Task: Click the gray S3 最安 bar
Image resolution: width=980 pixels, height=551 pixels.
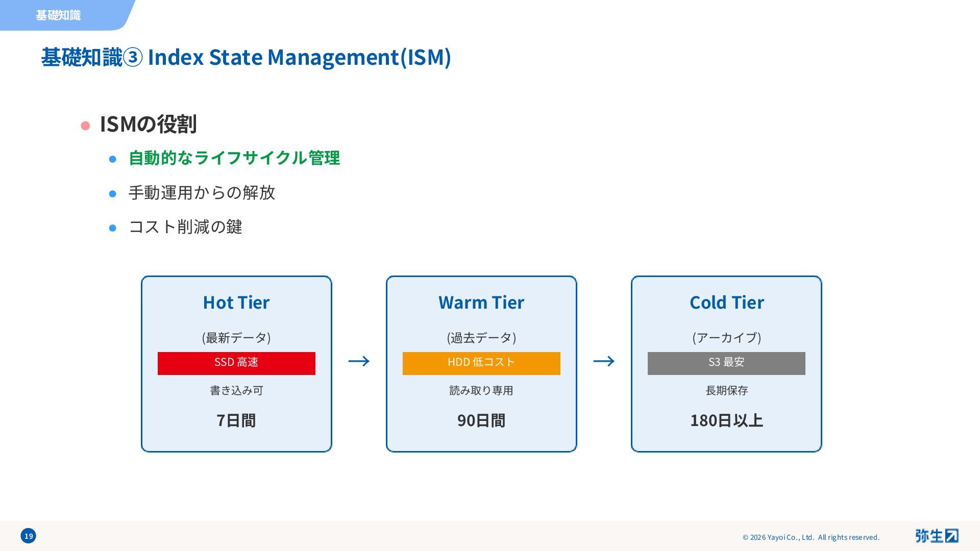Action: point(726,363)
